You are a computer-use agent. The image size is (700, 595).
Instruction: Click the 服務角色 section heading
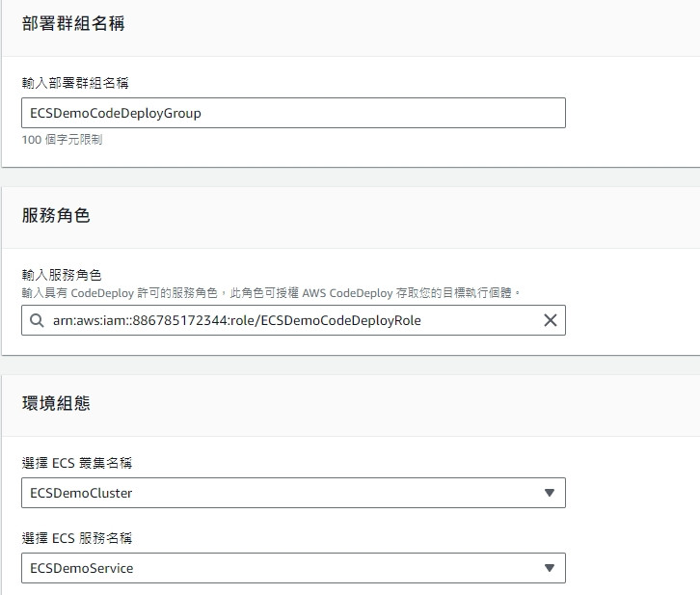click(56, 216)
